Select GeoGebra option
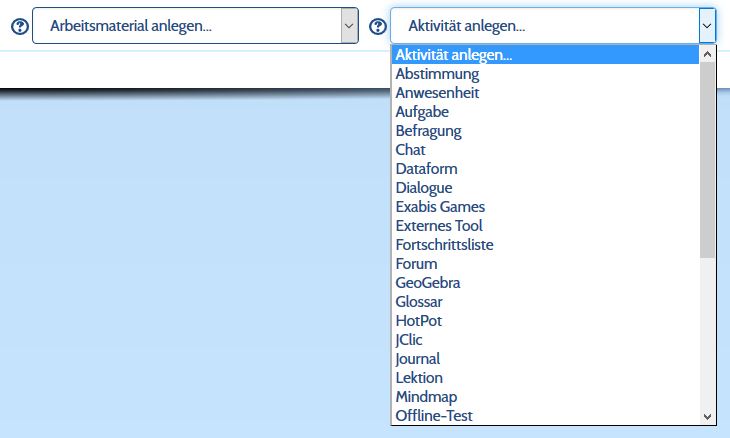730x438 pixels. click(x=428, y=283)
